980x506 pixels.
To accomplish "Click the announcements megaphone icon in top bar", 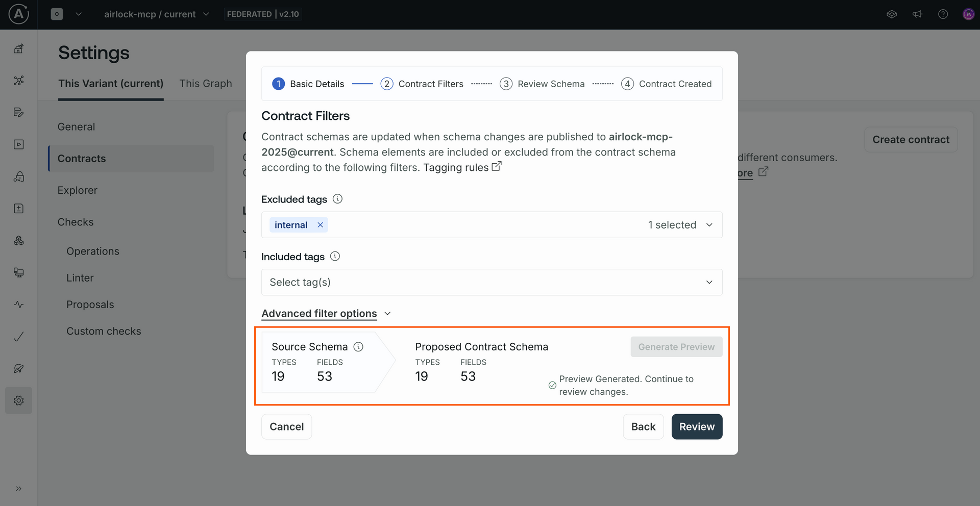I will coord(917,14).
